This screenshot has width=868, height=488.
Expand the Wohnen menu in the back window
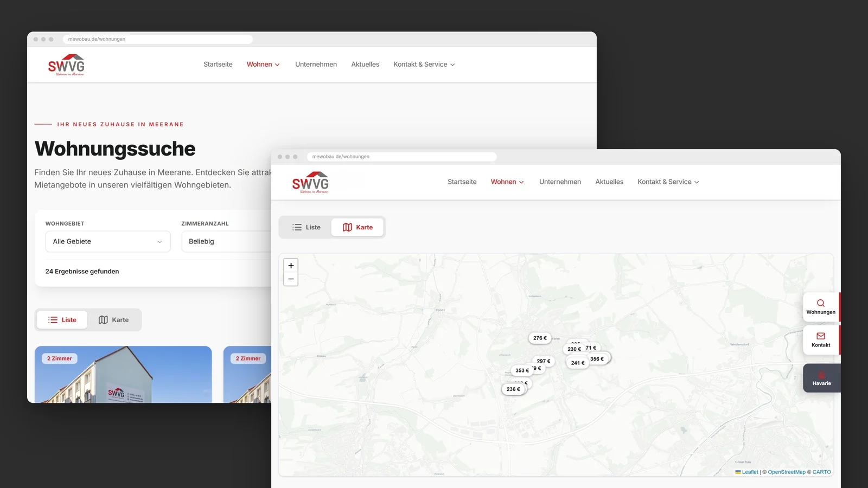263,65
